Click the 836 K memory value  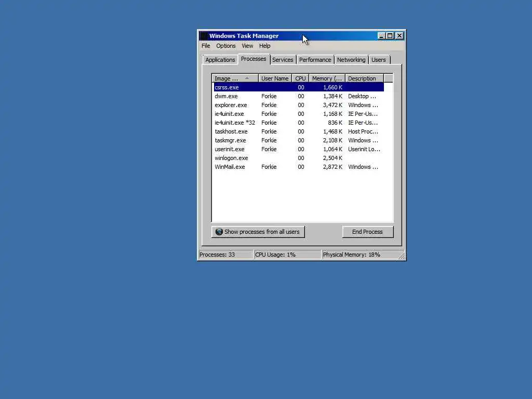pos(335,123)
